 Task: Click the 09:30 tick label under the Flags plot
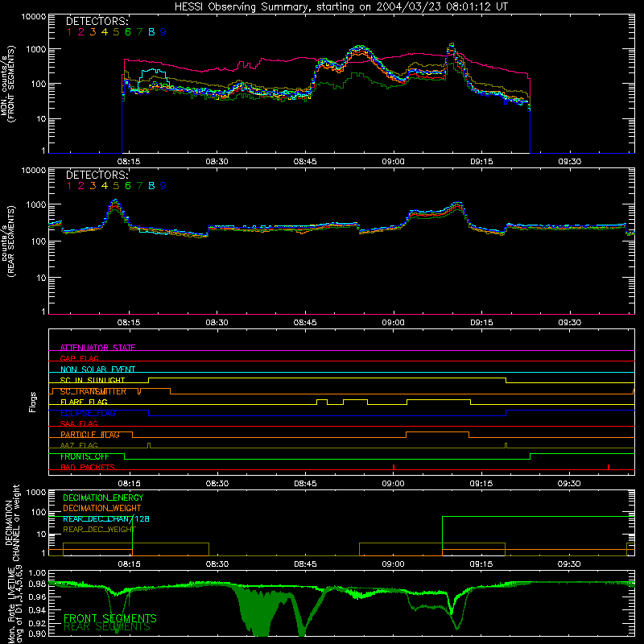(x=569, y=484)
